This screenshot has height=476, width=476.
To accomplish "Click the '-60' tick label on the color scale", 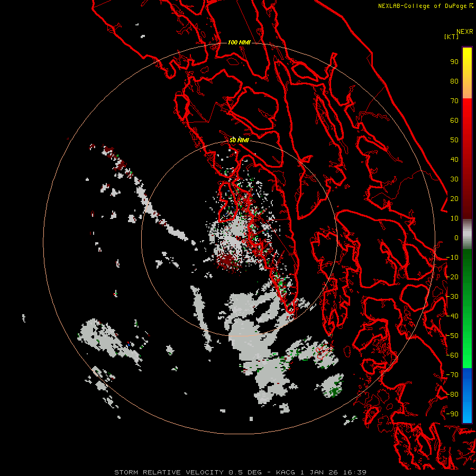I will (x=452, y=355).
